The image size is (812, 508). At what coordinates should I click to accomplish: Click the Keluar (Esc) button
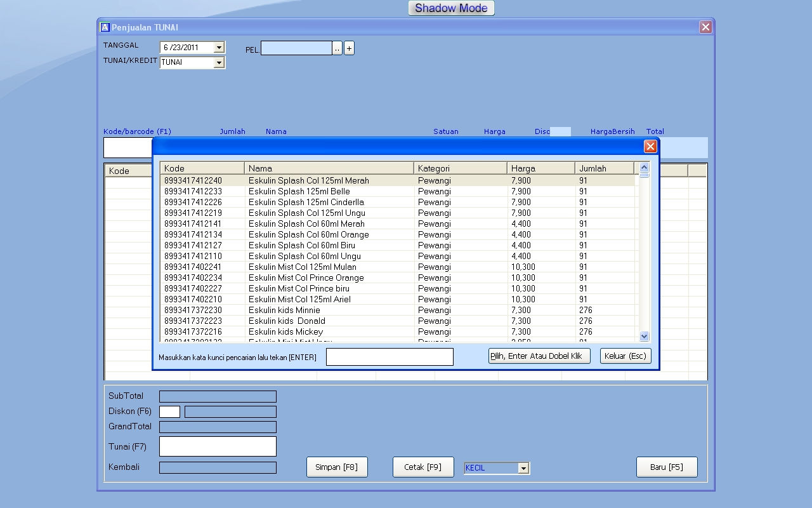pyautogui.click(x=625, y=356)
